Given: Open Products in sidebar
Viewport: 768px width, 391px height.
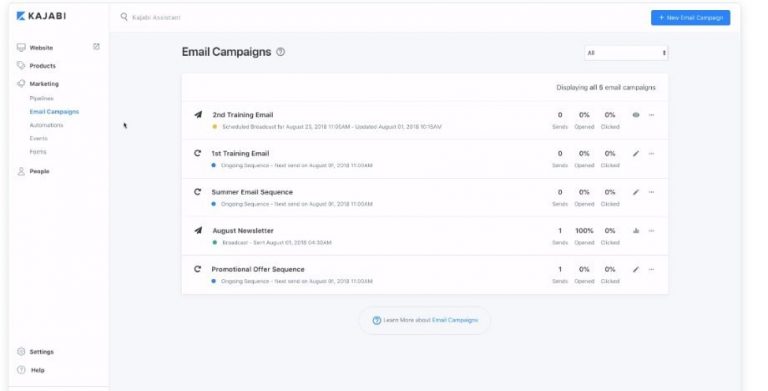Looking at the screenshot, I should coord(43,66).
